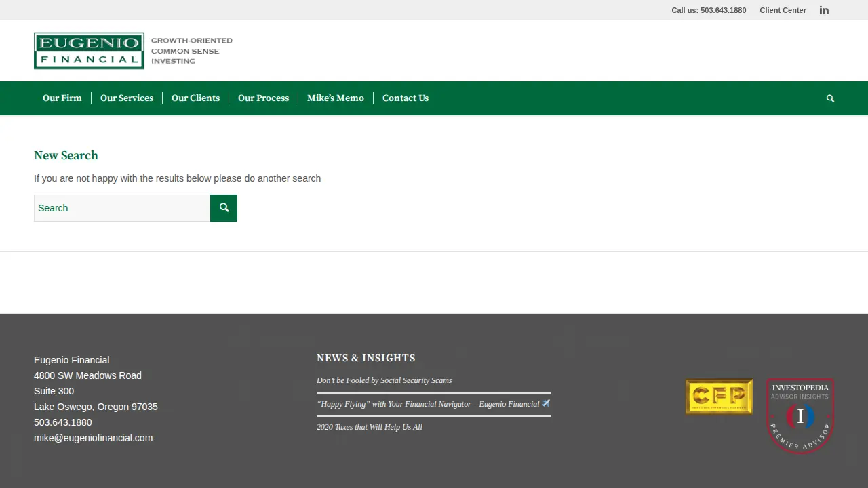Open the Client Center link
The height and width of the screenshot is (488, 868).
(x=783, y=10)
